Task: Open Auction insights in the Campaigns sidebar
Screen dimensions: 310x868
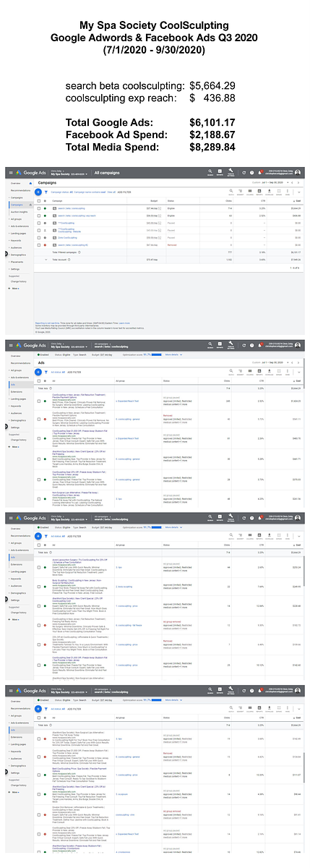Action: tap(19, 212)
